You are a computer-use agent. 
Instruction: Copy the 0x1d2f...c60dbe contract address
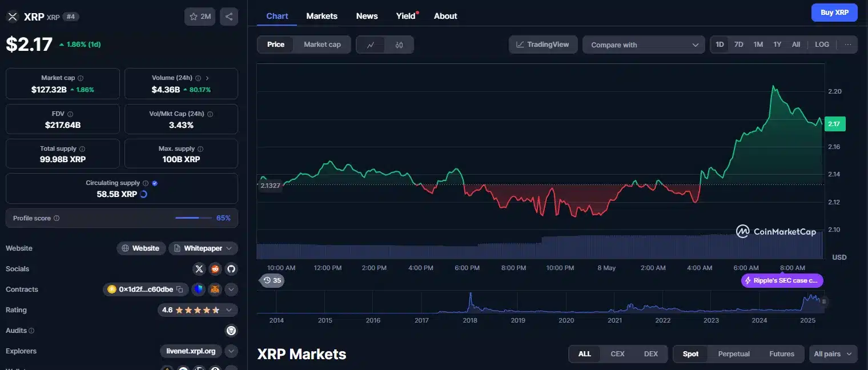click(179, 289)
